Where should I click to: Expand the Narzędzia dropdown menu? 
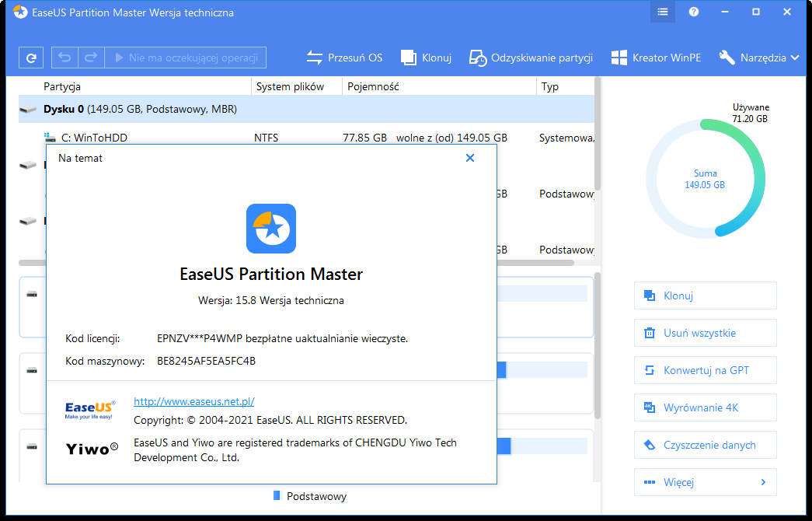click(759, 58)
